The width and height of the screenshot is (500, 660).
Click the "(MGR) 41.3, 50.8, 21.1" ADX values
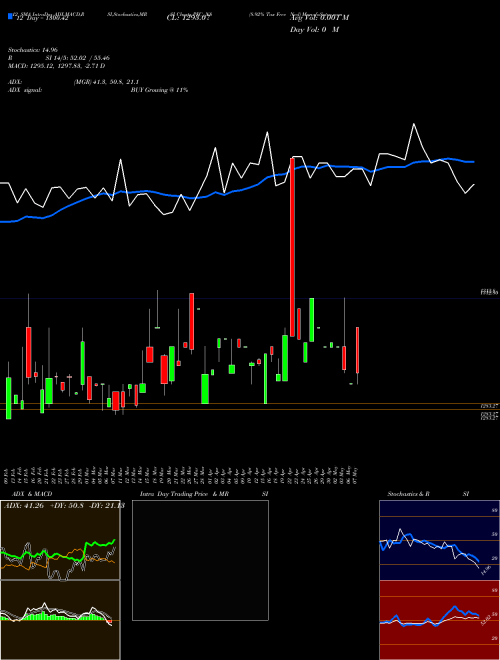[x=106, y=82]
